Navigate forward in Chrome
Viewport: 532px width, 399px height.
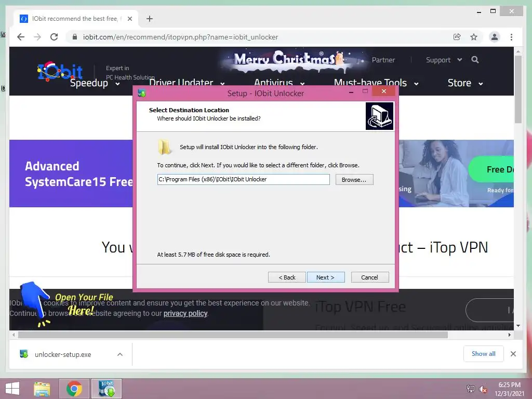coord(37,37)
